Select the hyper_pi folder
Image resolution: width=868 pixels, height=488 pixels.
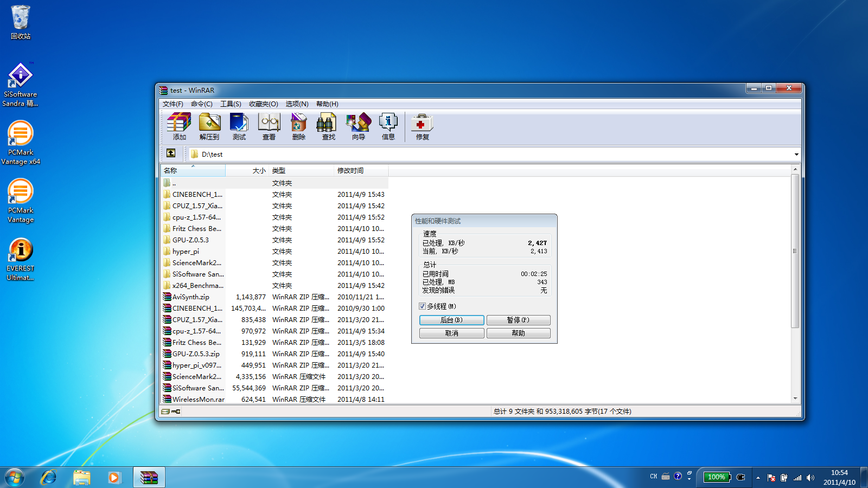(x=274, y=251)
